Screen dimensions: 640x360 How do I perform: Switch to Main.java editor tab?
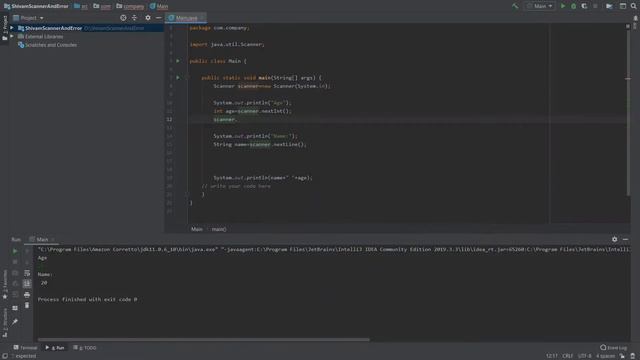click(186, 18)
